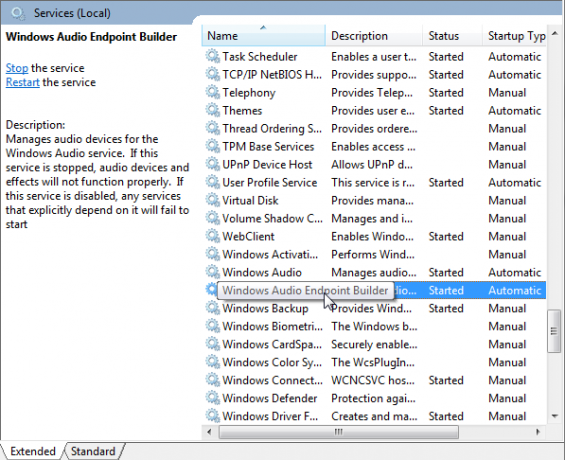Click Started status in WebClient row

pos(446,237)
